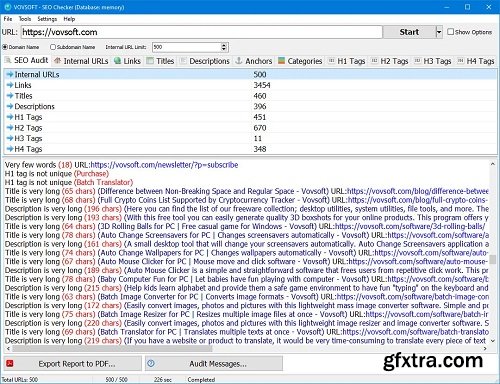Open the Help menu
Viewport: 500px width, 384px height.
[x=69, y=19]
